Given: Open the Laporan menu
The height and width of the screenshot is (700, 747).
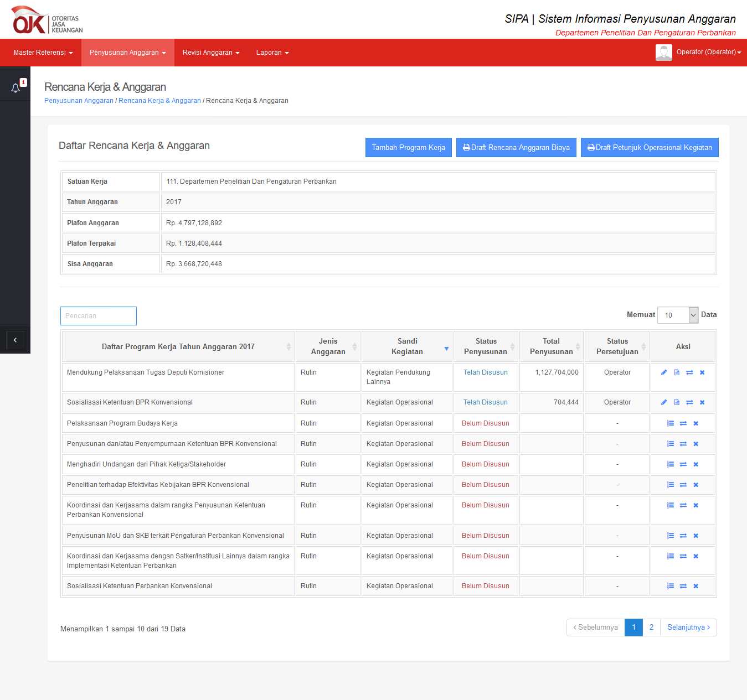Looking at the screenshot, I should point(272,53).
